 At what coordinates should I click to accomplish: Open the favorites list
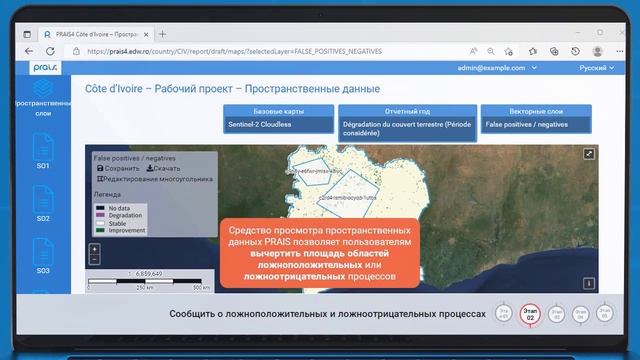click(x=533, y=51)
